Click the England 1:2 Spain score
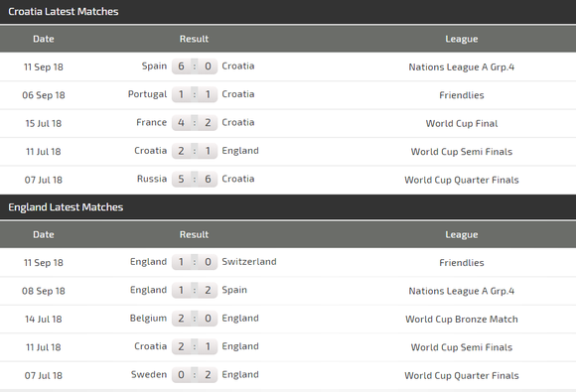This screenshot has width=576, height=392. (x=195, y=291)
